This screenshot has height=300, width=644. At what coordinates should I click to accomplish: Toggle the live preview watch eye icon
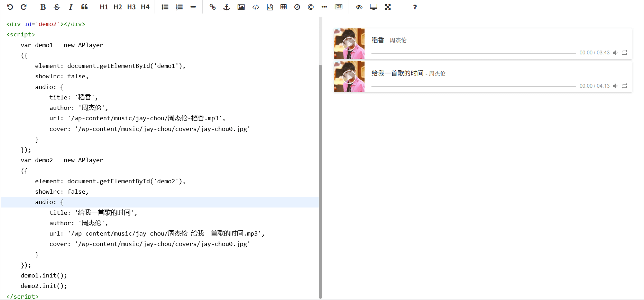[359, 7]
